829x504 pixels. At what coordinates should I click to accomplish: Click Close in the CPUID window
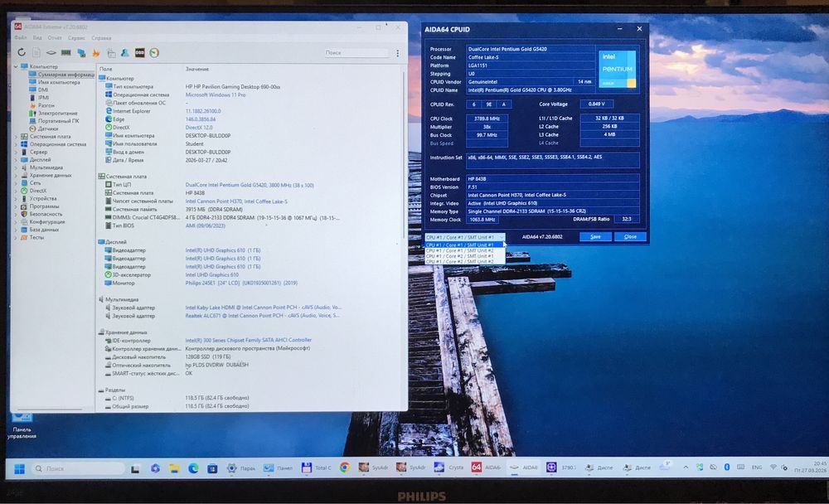pyautogui.click(x=630, y=236)
